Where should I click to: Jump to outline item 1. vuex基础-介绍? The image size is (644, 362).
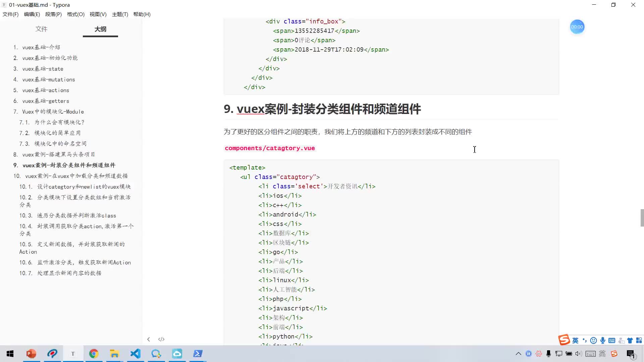click(37, 47)
